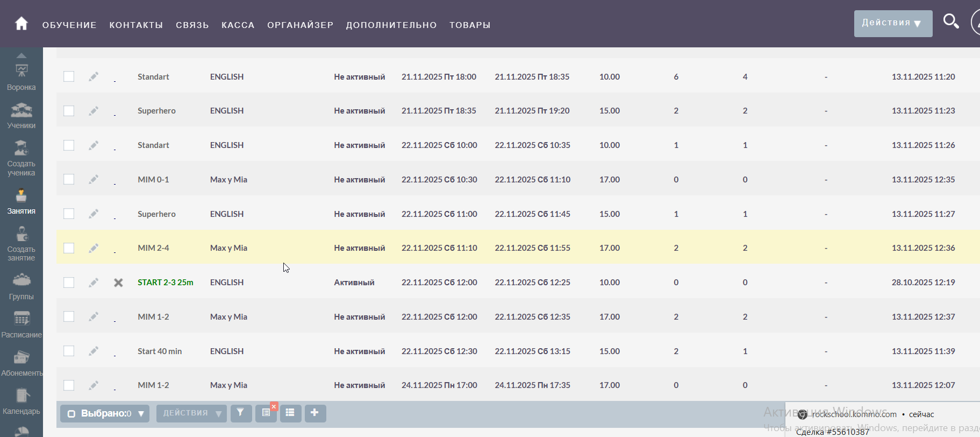Toggle the select-all checkbox beside Выбрано
This screenshot has width=980, height=437.
coord(71,414)
